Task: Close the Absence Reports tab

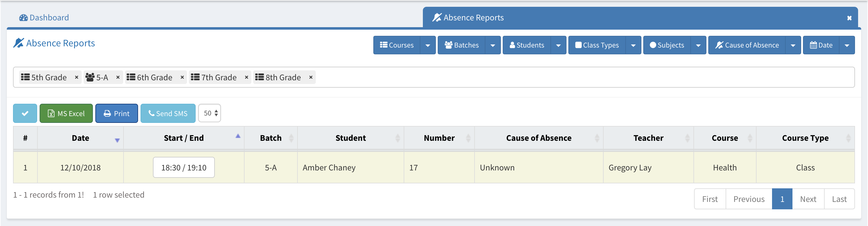Action: (x=849, y=18)
